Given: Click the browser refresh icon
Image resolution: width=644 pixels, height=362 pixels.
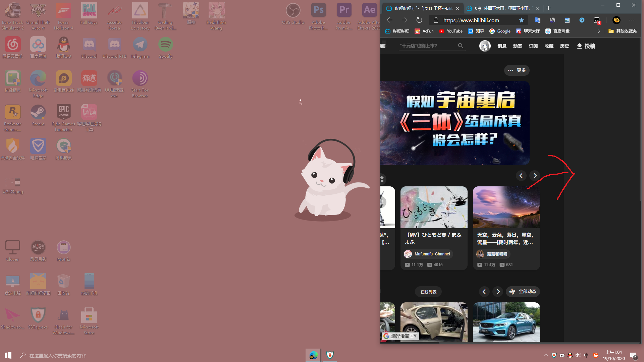Looking at the screenshot, I should (x=419, y=20).
